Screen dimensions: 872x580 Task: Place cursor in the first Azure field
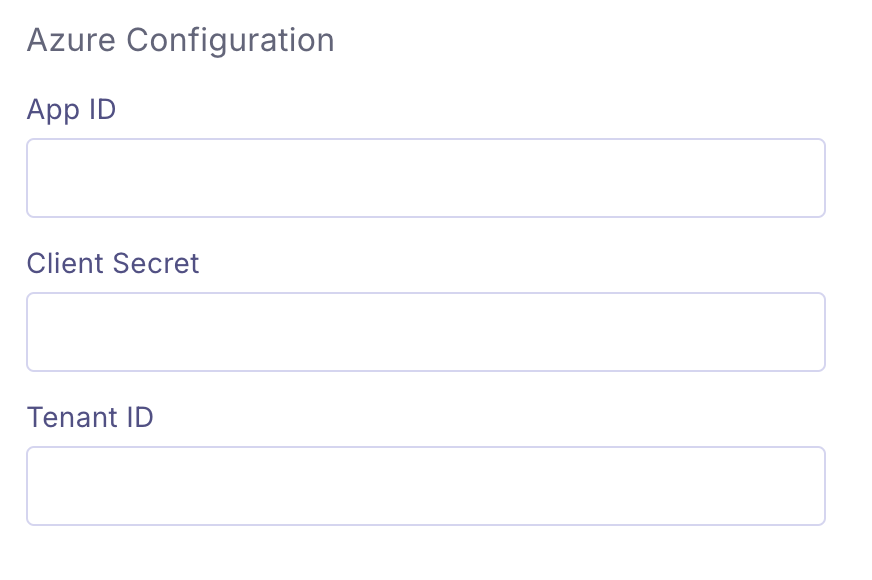pos(425,178)
